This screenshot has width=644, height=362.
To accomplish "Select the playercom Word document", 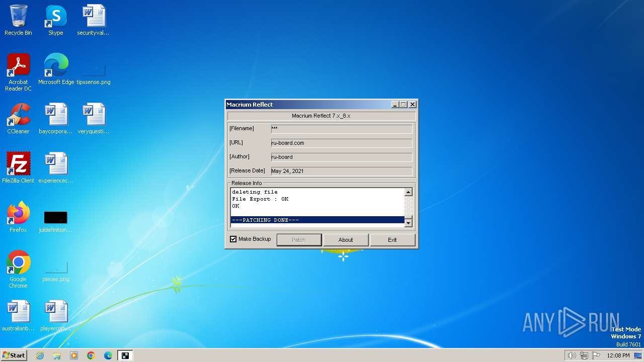I will tap(56, 316).
